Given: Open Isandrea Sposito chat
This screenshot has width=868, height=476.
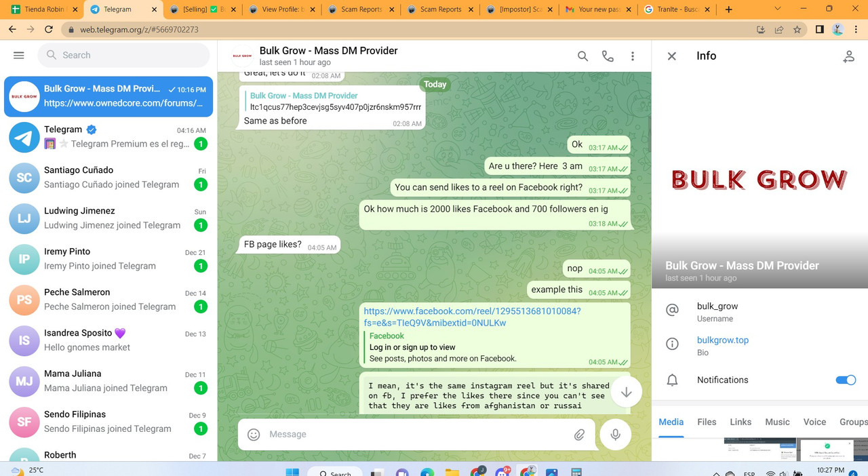Looking at the screenshot, I should (x=108, y=340).
